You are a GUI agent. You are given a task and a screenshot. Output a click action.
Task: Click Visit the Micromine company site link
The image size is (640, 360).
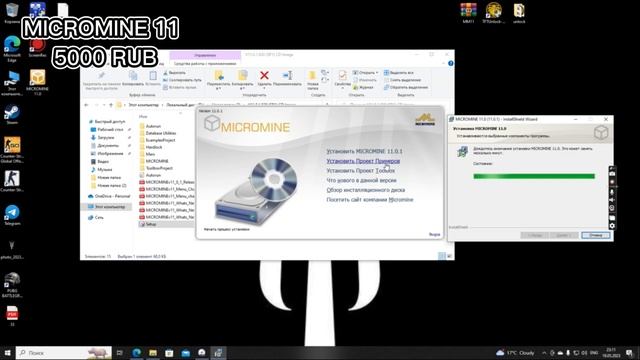point(370,200)
